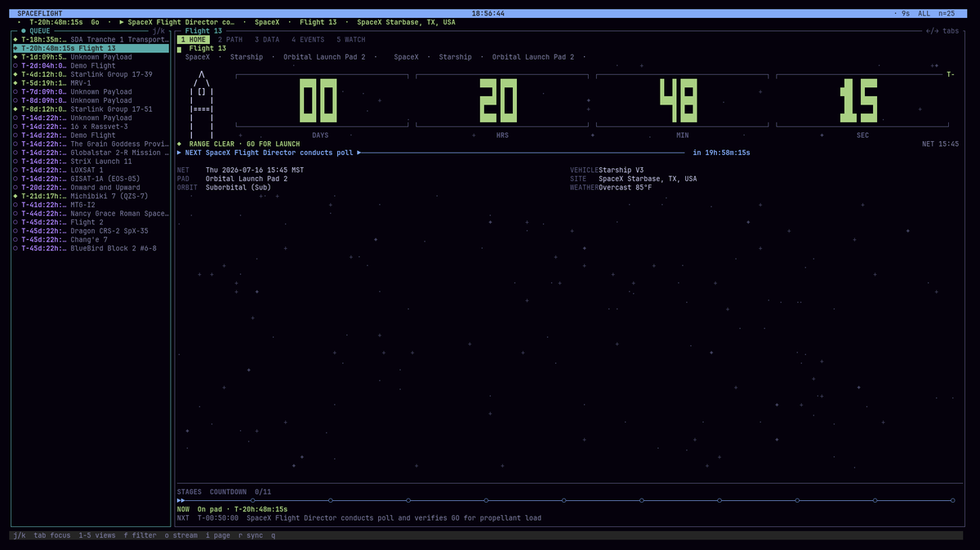Select Flight 2 in the queue
This screenshot has height=550, width=980.
click(x=91, y=222)
